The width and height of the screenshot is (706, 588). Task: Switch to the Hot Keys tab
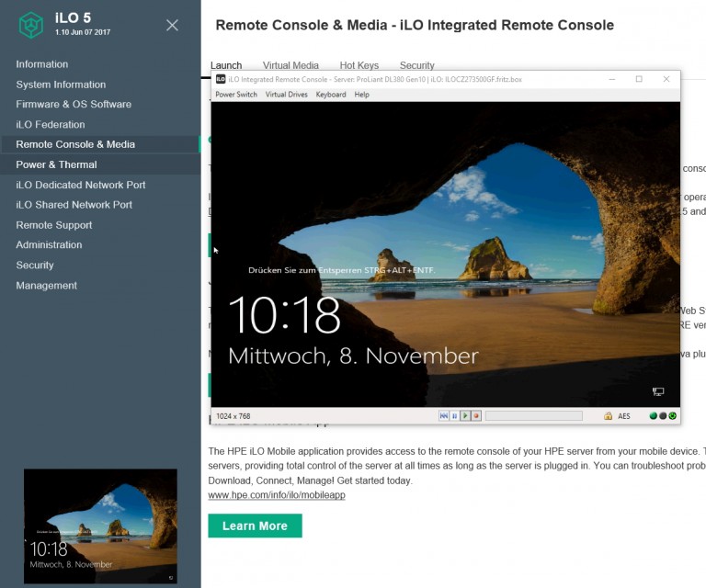point(359,65)
